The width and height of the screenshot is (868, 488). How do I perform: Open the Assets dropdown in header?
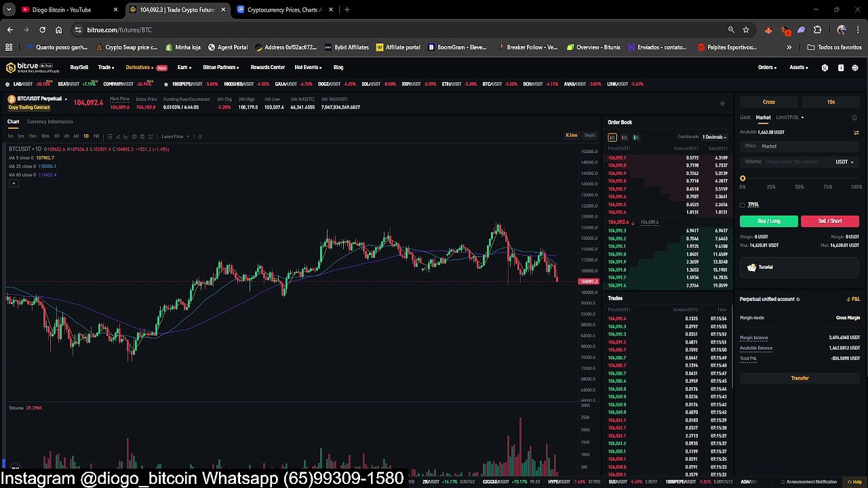point(799,68)
